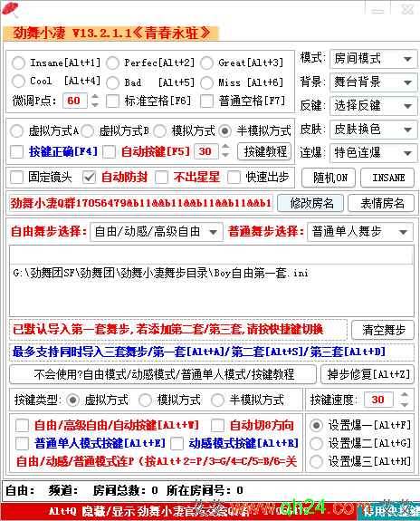This screenshot has height=521, width=420.
Task: Click the 清空舞步 button
Action: click(x=383, y=330)
